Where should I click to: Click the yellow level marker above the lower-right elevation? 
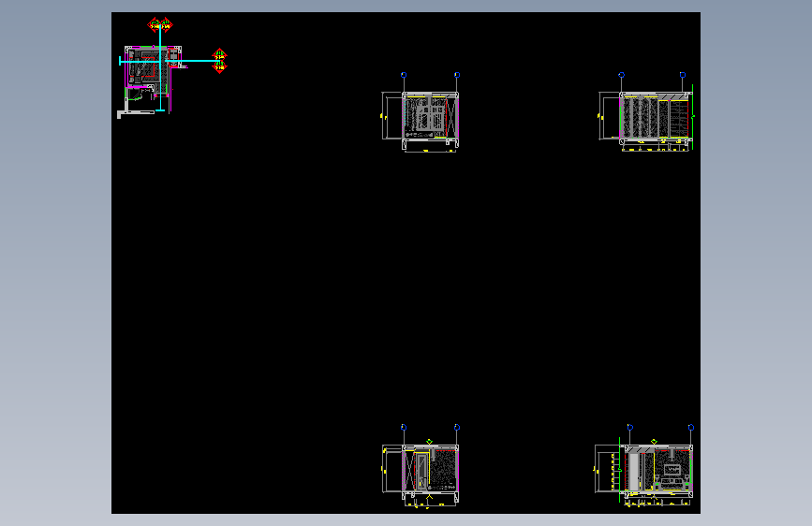coord(655,442)
